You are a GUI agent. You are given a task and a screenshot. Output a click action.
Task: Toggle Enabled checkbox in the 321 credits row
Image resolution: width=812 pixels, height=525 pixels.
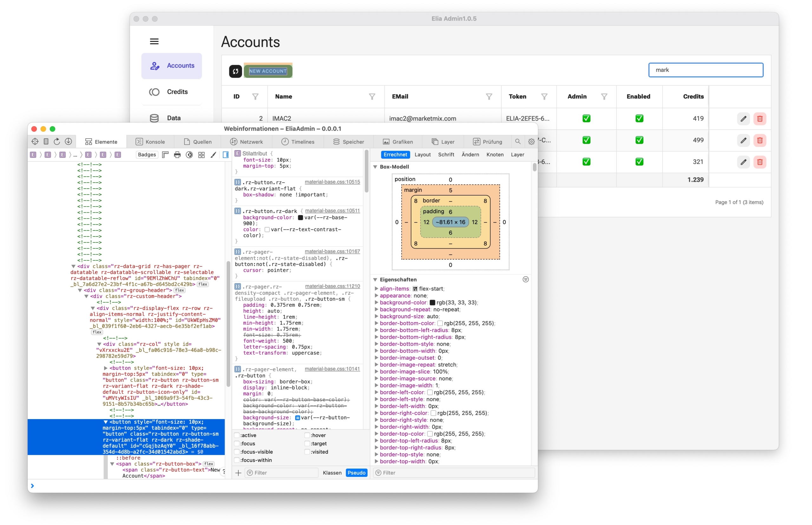point(639,161)
